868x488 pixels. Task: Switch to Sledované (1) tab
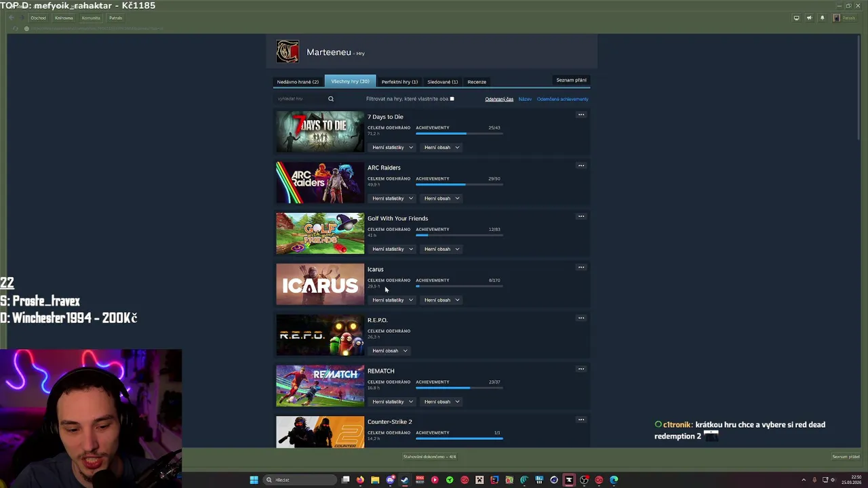click(442, 81)
